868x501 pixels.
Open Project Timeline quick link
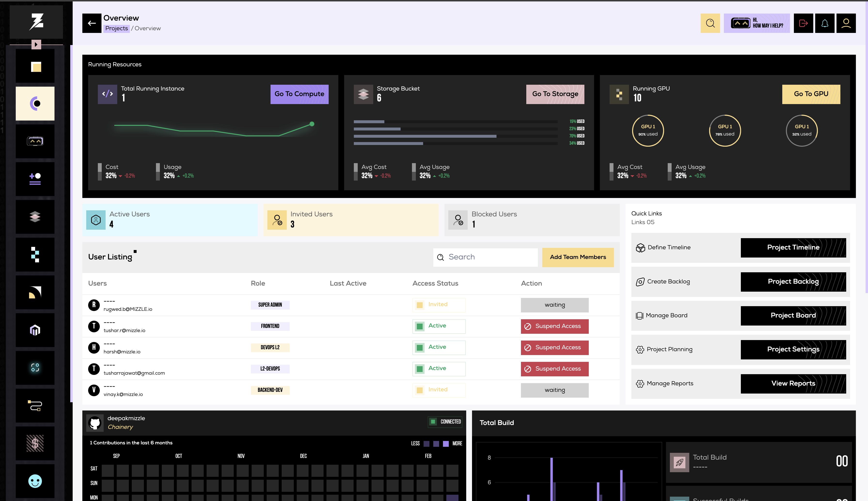(793, 247)
